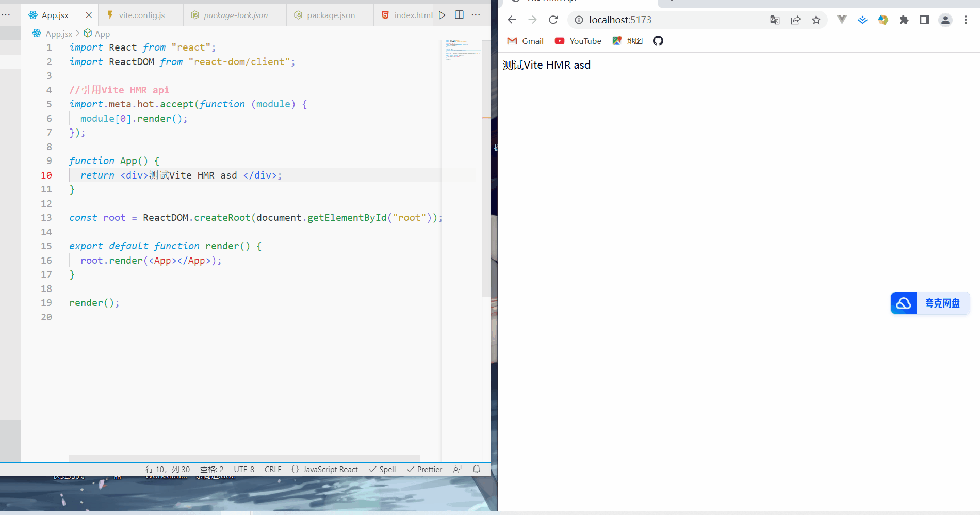Toggle the Chrome side panel
980x515 pixels.
point(924,20)
